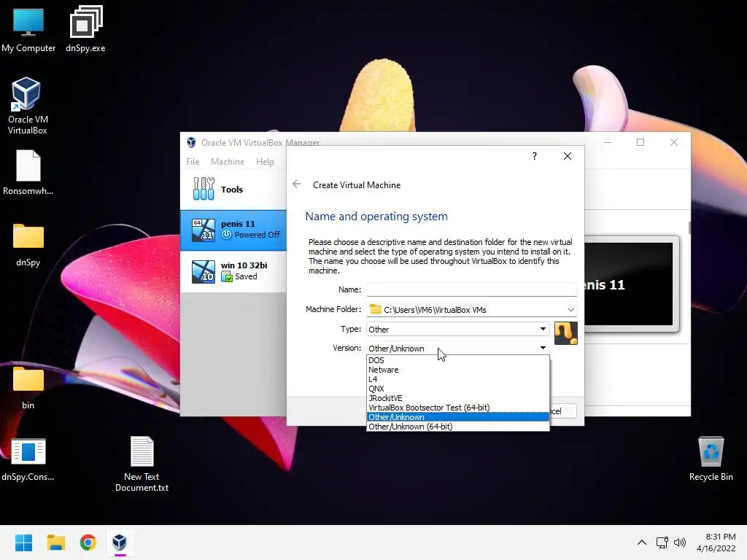Open Oracle VM VirtualBox desktop shortcut
The width and height of the screenshot is (747, 560).
[x=27, y=106]
